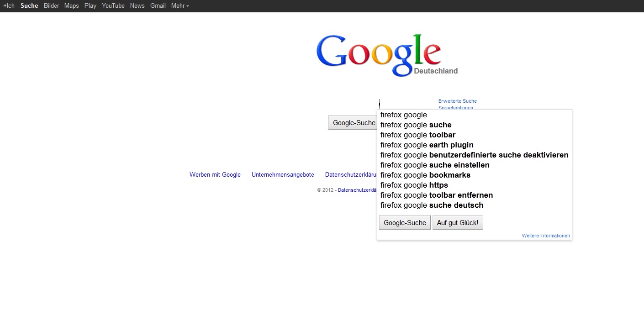644x310 pixels.
Task: Open the +Ich link in top bar
Action: pos(9,6)
